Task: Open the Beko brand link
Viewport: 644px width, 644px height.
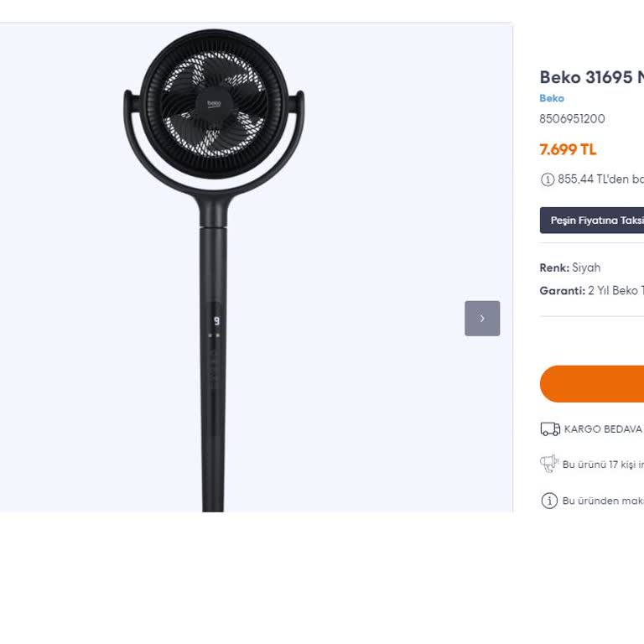Action: point(552,98)
